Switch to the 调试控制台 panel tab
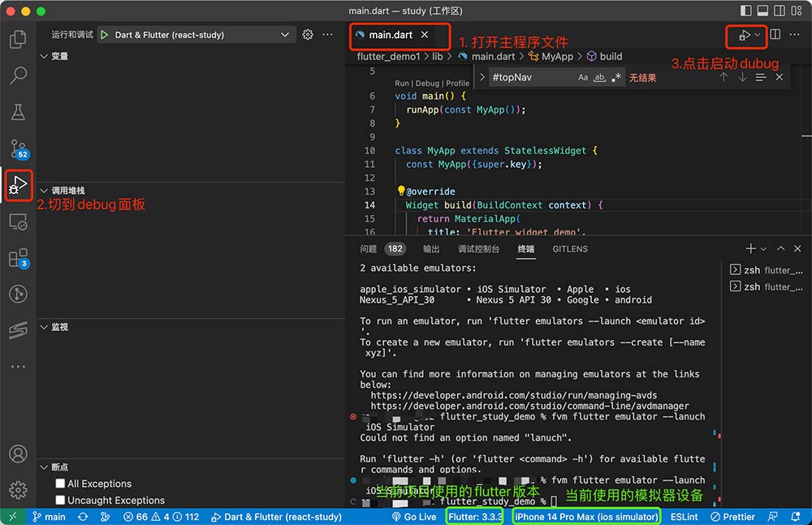The width and height of the screenshot is (812, 525). [478, 249]
